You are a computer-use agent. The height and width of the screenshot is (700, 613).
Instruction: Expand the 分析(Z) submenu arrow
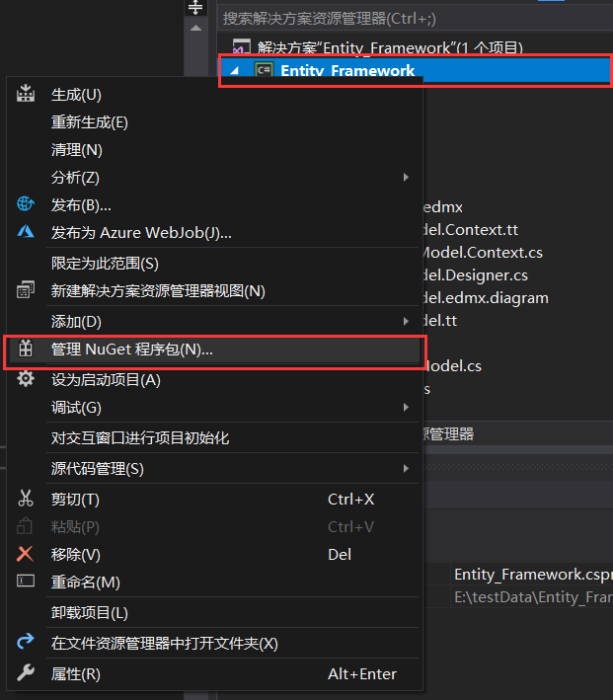pos(406,178)
